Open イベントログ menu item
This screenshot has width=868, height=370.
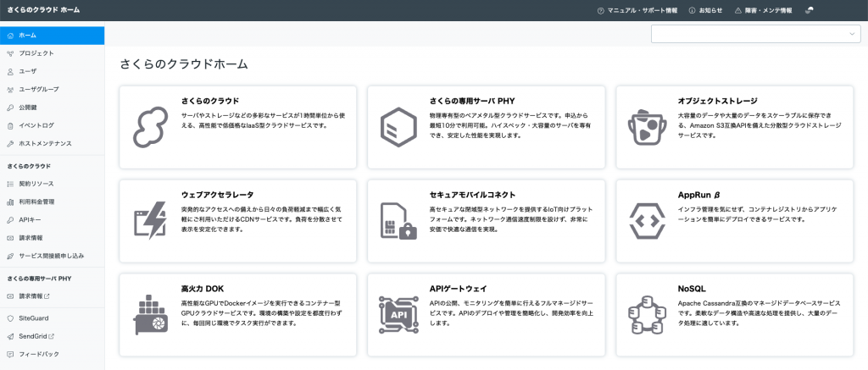click(52, 125)
